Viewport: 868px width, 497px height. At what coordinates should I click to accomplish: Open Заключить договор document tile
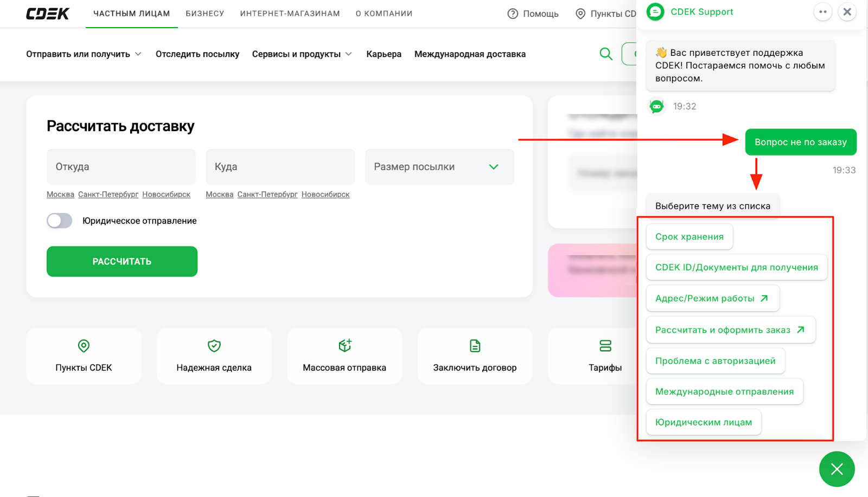pyautogui.click(x=474, y=356)
